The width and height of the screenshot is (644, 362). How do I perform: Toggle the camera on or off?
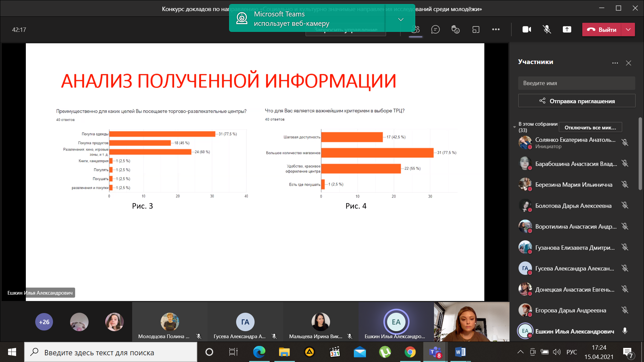527,29
